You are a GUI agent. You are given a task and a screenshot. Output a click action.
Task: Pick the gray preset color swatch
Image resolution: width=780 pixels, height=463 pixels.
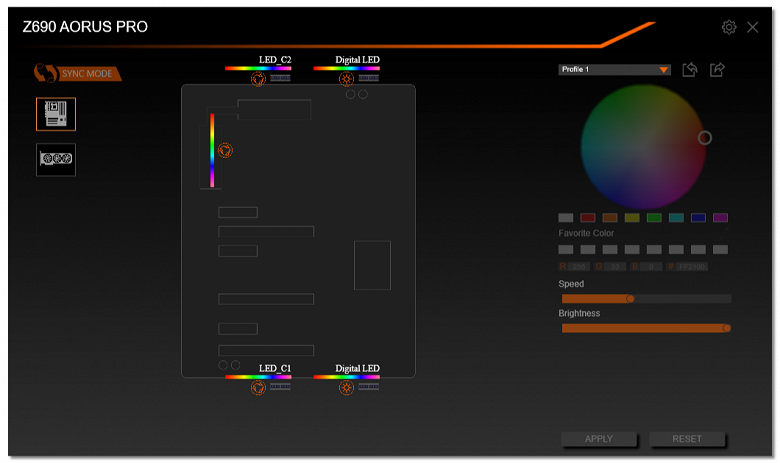(x=566, y=217)
